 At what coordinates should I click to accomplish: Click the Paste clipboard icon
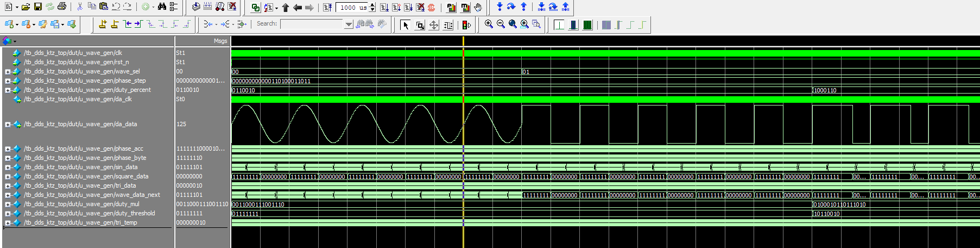[x=104, y=7]
